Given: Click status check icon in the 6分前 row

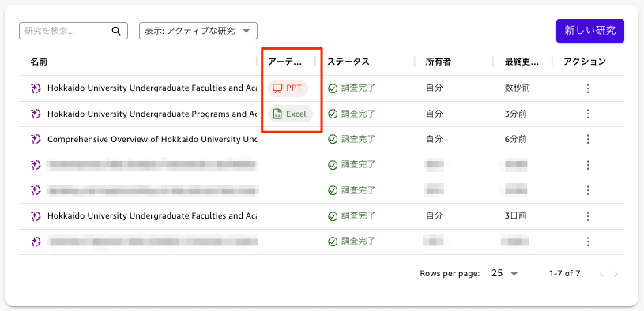Looking at the screenshot, I should click(x=333, y=140).
